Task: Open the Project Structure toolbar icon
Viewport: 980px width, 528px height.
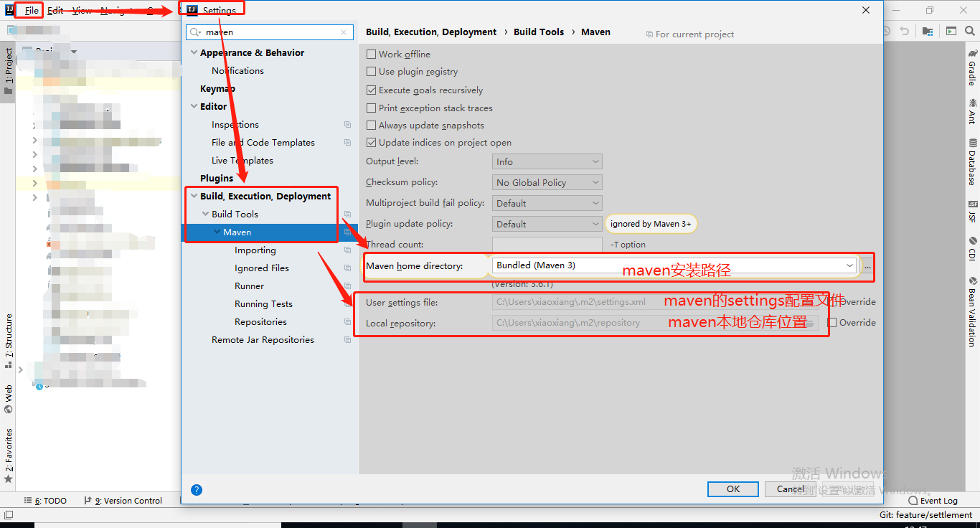Action: [928, 31]
